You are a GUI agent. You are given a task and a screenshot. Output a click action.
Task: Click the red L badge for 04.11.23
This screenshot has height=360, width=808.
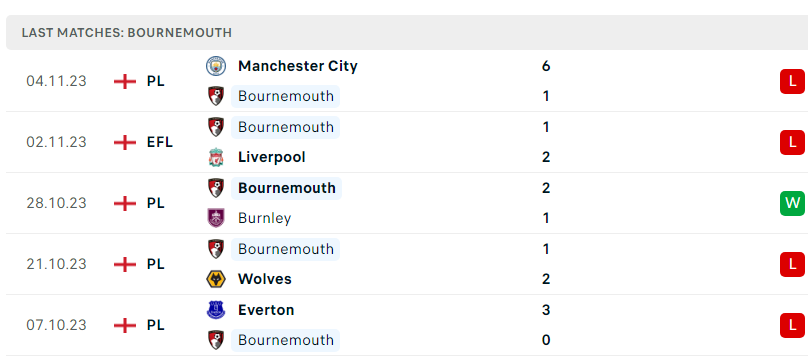pyautogui.click(x=793, y=81)
